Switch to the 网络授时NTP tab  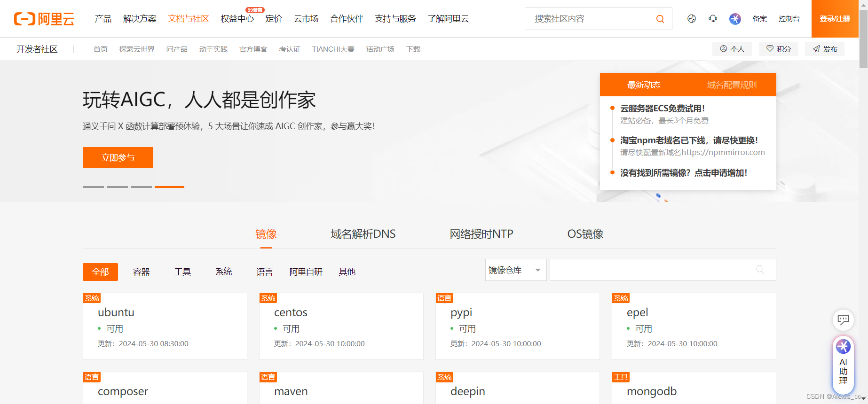pyautogui.click(x=481, y=234)
